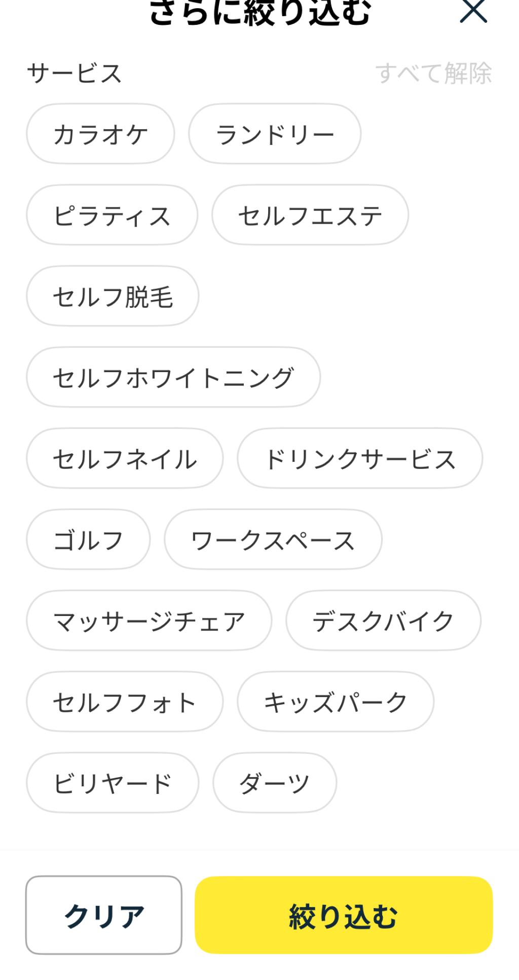This screenshot has width=519, height=980.
Task: Enable セルフホワイトニング filter chip
Action: click(x=173, y=378)
